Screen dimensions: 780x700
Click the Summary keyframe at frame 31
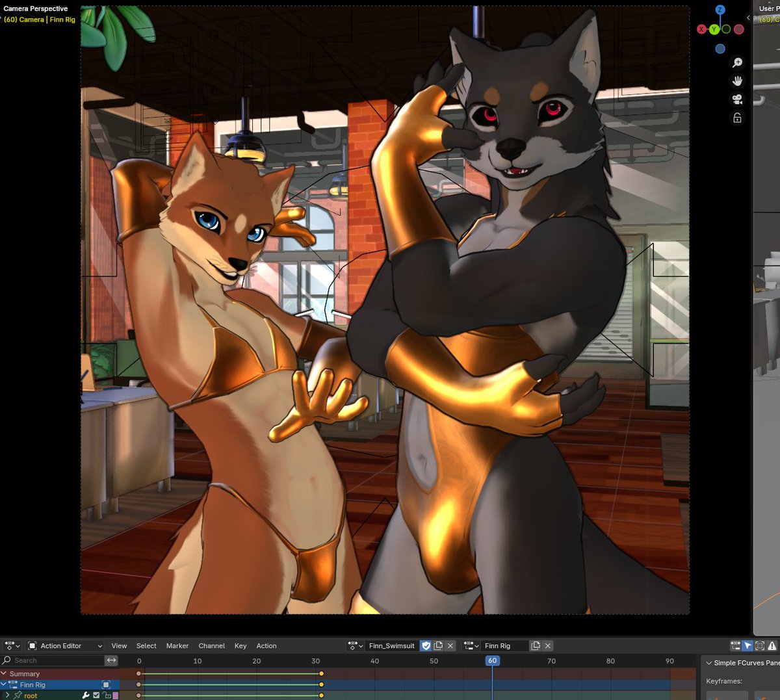[x=321, y=674]
